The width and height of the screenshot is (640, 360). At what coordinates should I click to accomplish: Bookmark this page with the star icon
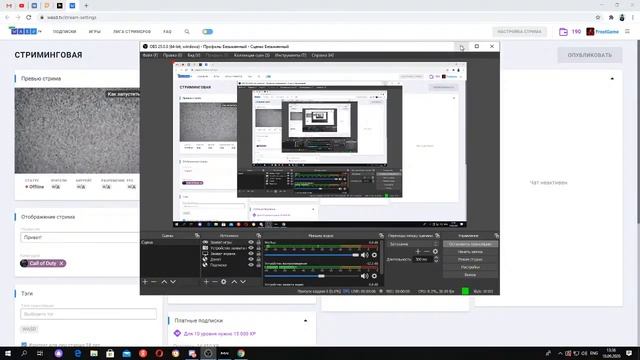click(x=598, y=18)
